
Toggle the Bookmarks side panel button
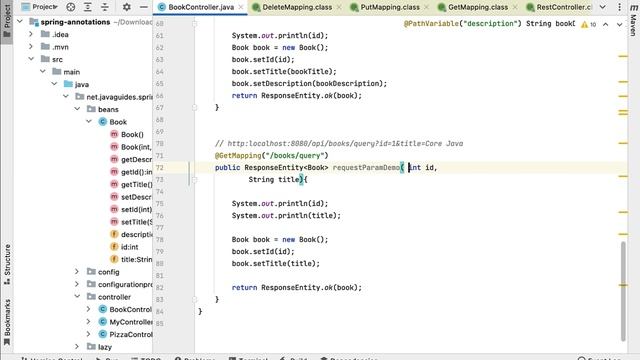(7, 322)
